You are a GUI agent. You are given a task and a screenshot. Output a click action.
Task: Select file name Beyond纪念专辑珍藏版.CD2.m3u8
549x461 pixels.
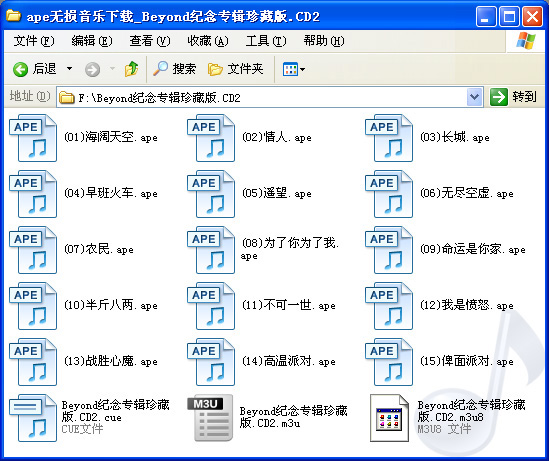point(471,411)
